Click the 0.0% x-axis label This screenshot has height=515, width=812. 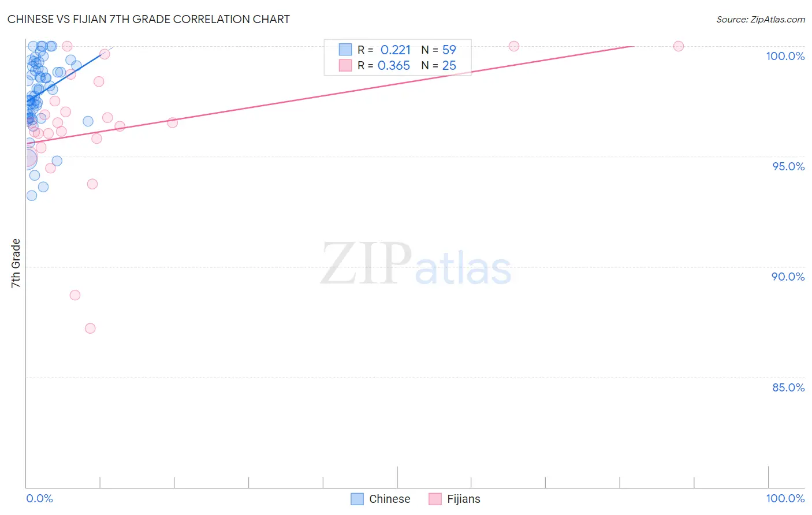39,498
